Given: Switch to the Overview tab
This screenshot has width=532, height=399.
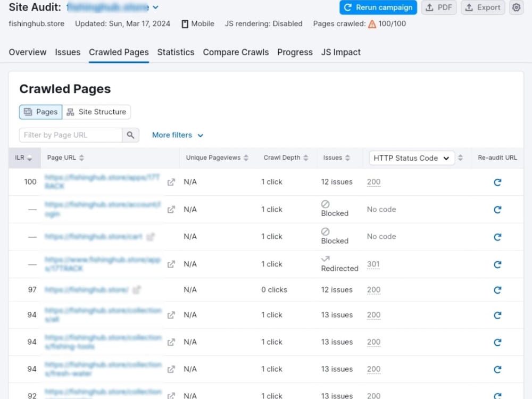Looking at the screenshot, I should (28, 52).
